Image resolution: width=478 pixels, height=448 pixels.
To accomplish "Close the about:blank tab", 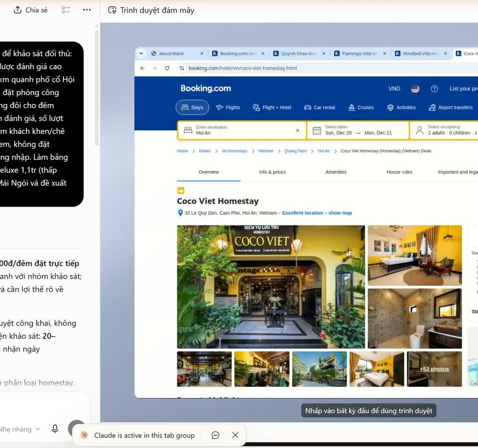I will tap(202, 53).
